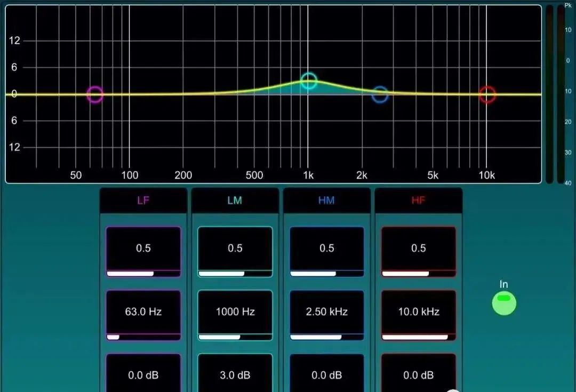
Task: Click the LF 0.0 dB gain box
Action: pyautogui.click(x=143, y=374)
